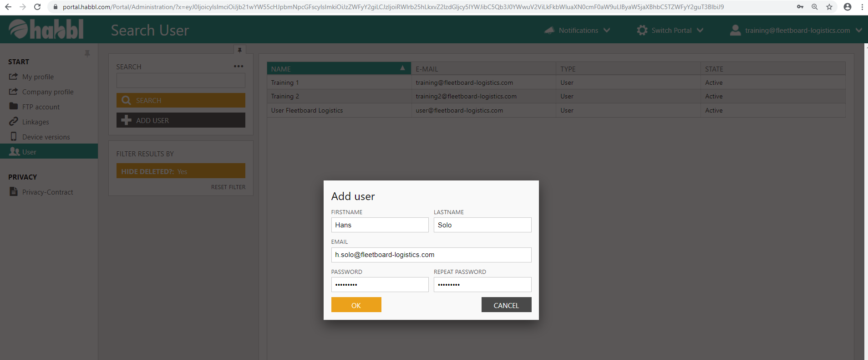Image resolution: width=868 pixels, height=360 pixels.
Task: Pin the left sidebar with pushpin icon
Action: pos(87,54)
